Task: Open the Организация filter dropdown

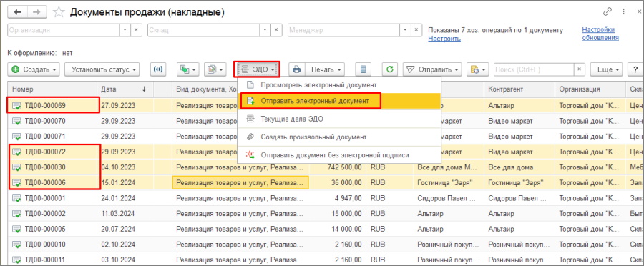Action: click(x=126, y=30)
